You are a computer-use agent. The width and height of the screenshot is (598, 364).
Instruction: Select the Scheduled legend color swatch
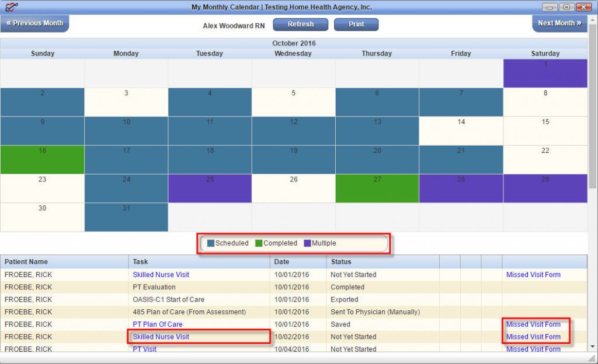[x=210, y=243]
